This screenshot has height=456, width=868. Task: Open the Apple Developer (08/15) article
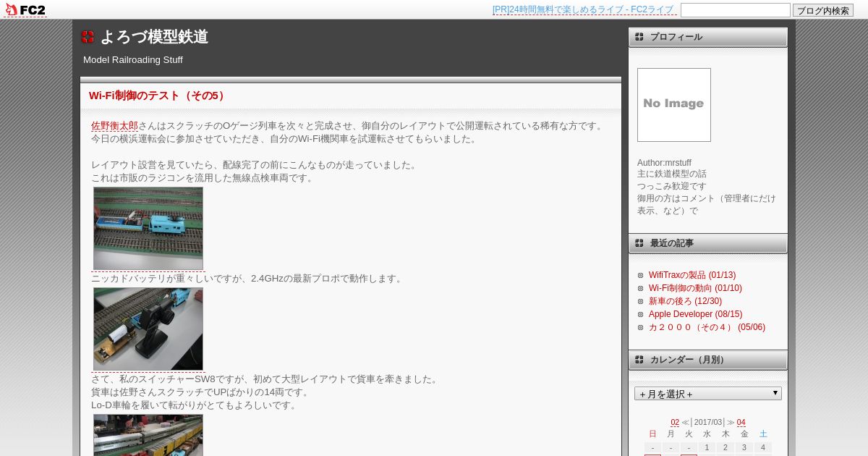(695, 314)
